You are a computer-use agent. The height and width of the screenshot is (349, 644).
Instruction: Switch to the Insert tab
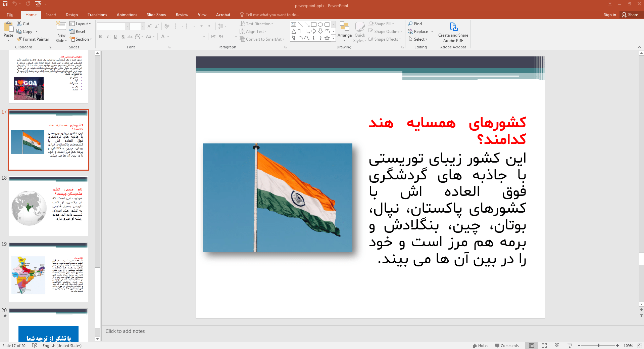(51, 15)
